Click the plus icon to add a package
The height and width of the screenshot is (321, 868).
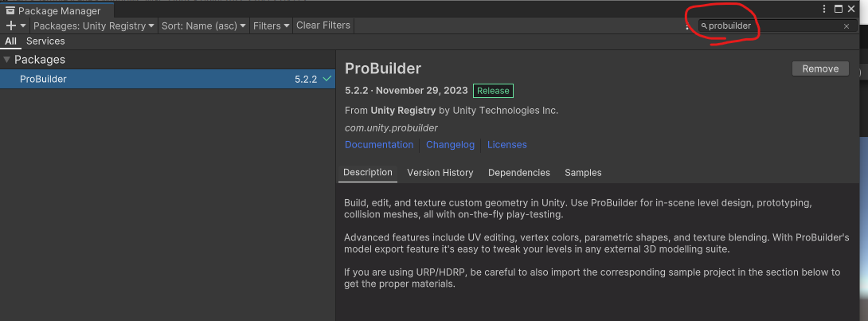coord(11,25)
